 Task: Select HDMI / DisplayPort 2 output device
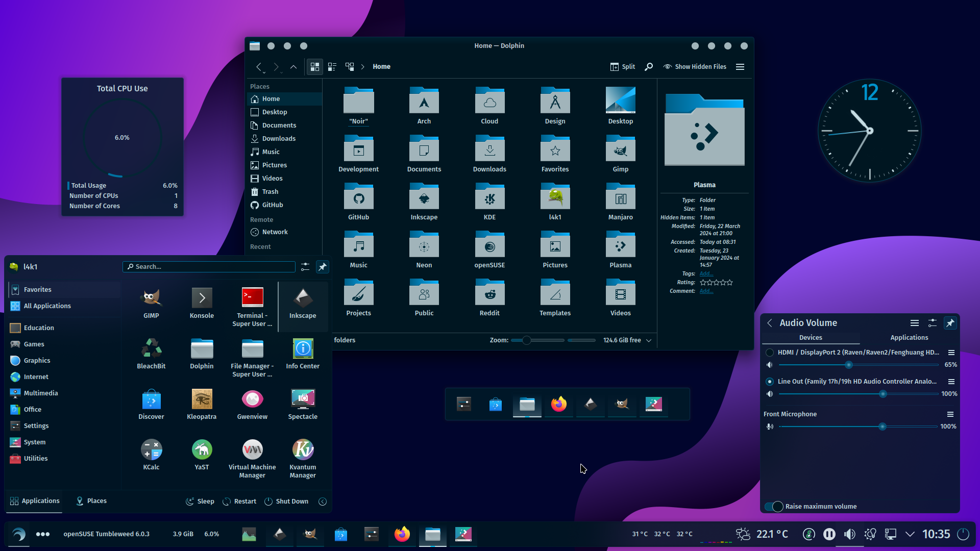tap(770, 353)
